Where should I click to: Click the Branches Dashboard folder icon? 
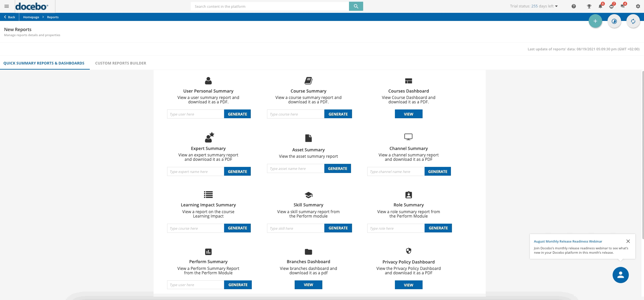pyautogui.click(x=308, y=252)
